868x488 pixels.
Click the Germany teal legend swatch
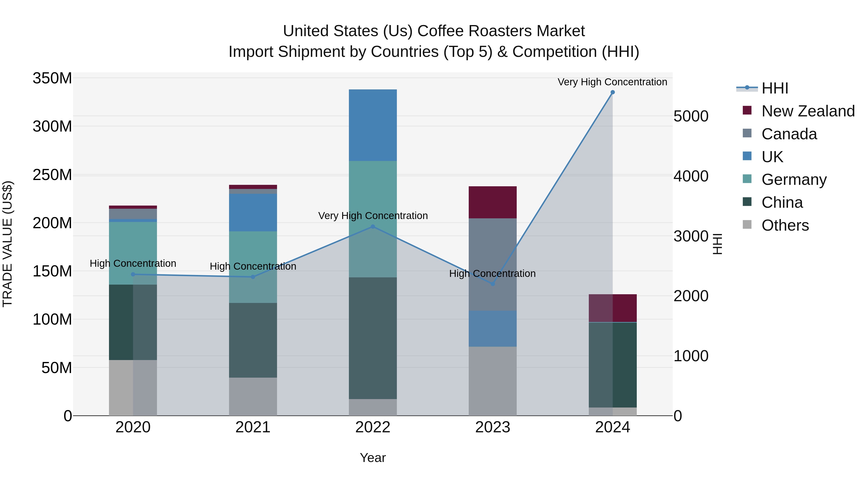click(x=747, y=179)
